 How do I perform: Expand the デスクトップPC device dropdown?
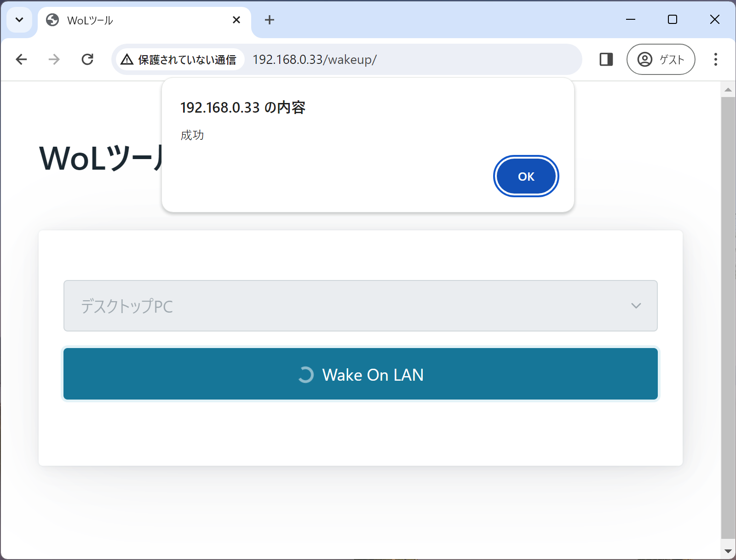(361, 306)
